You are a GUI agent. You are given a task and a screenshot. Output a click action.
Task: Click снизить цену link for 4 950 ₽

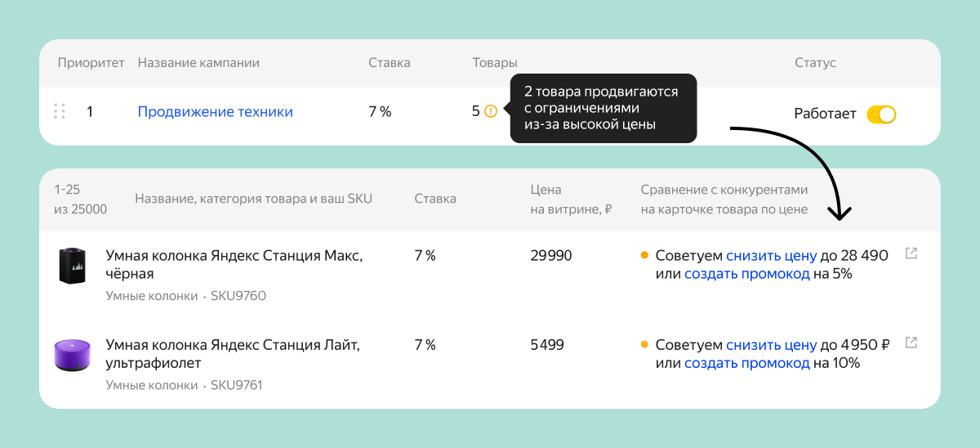pos(771,345)
